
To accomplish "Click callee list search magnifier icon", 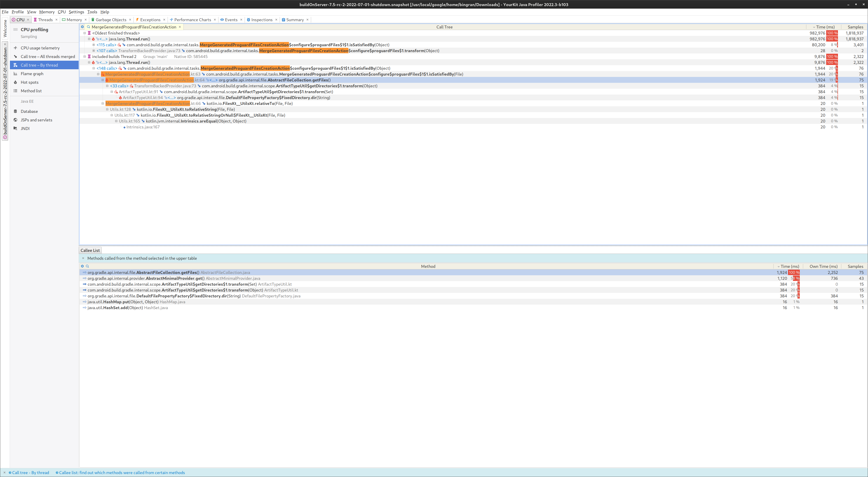I will [x=87, y=266].
